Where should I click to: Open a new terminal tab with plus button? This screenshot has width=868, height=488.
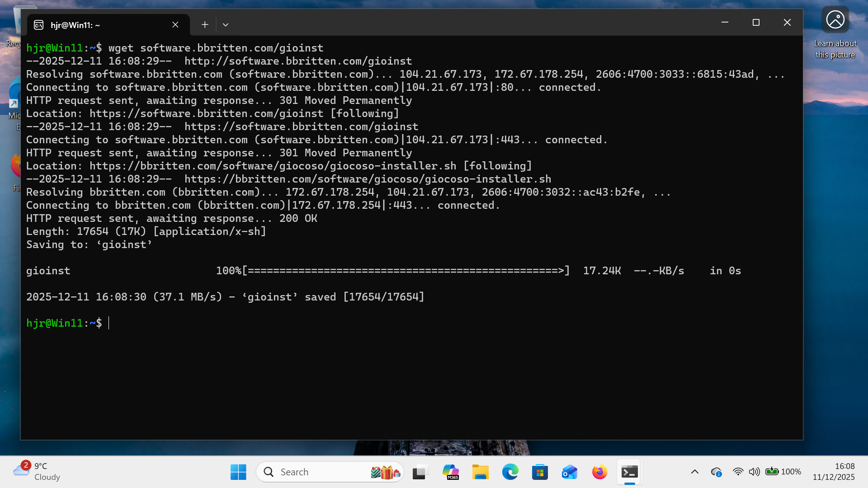point(205,25)
